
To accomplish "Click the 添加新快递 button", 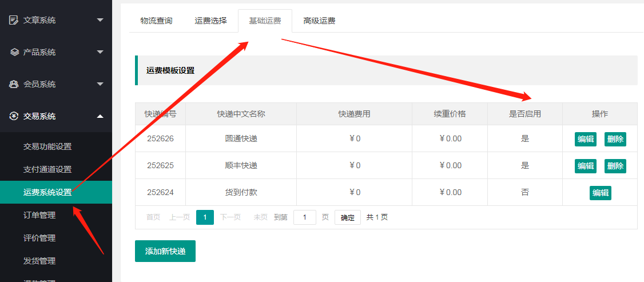I will [165, 251].
